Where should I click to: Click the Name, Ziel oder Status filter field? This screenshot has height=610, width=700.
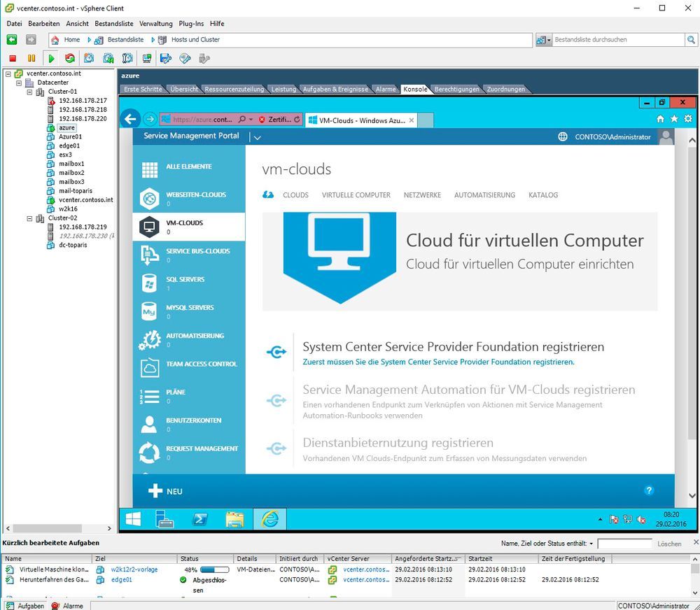[623, 543]
